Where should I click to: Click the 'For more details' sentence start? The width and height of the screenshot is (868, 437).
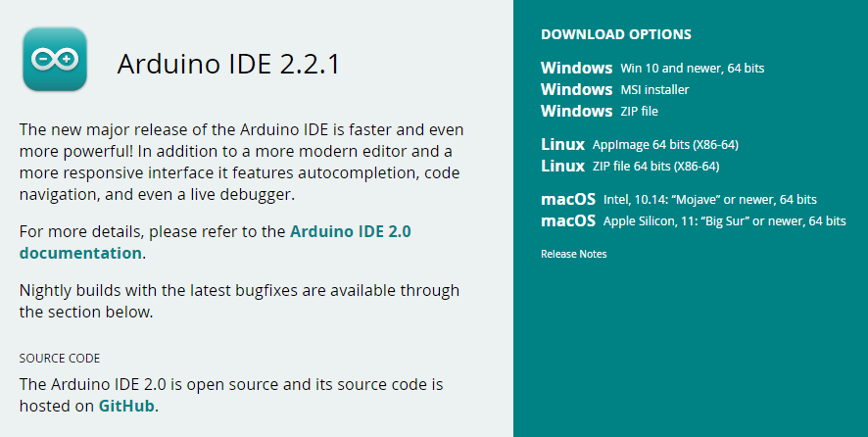(78, 232)
